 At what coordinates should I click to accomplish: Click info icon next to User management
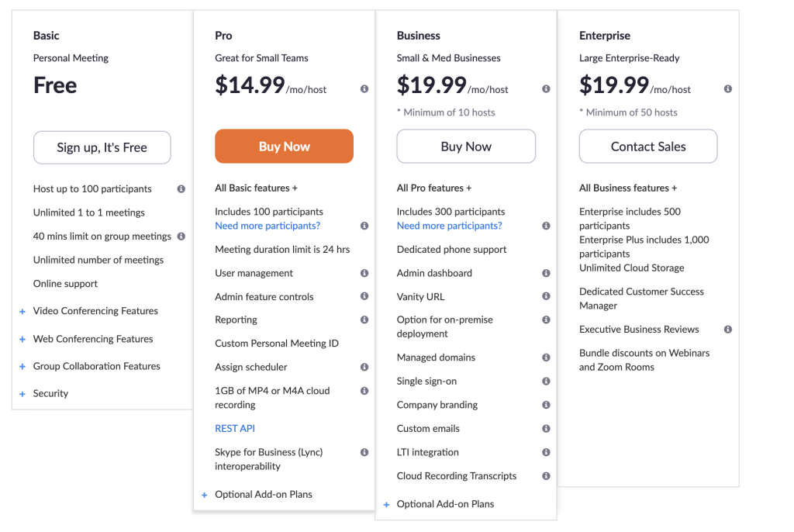364,273
